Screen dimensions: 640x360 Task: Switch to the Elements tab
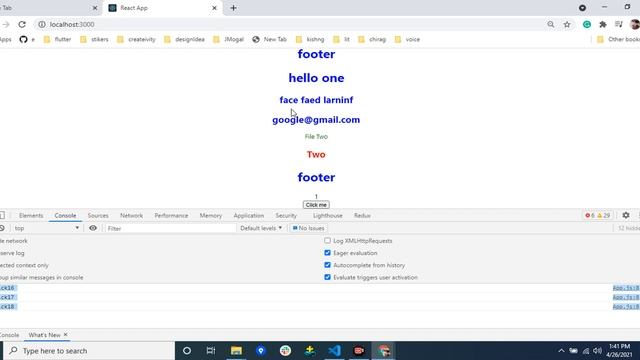tap(31, 216)
